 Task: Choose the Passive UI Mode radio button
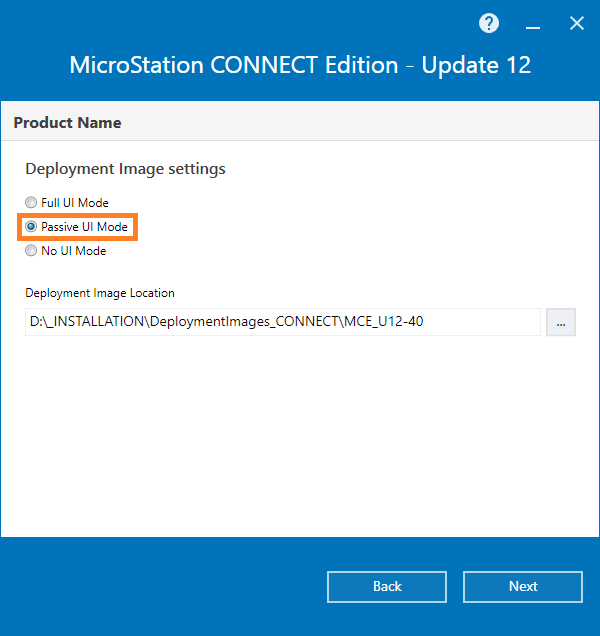pos(31,226)
